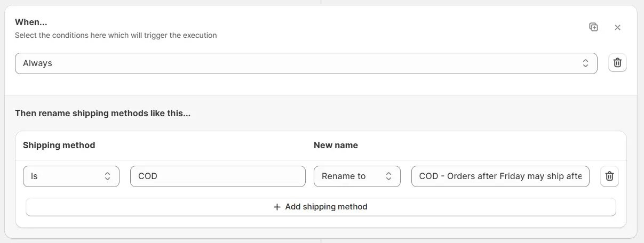Viewport: 644px width, 243px height.
Task: Focus the COD shipping method text field
Action: (x=218, y=176)
